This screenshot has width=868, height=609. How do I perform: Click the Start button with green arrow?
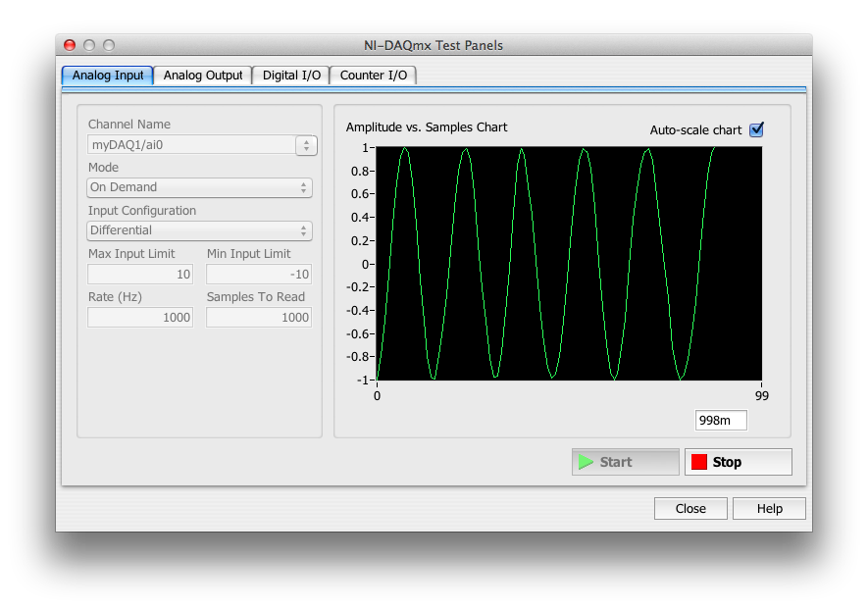click(625, 462)
